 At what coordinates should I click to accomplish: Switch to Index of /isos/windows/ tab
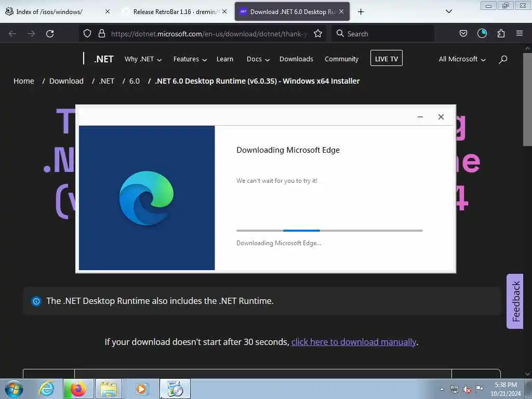tap(49, 11)
